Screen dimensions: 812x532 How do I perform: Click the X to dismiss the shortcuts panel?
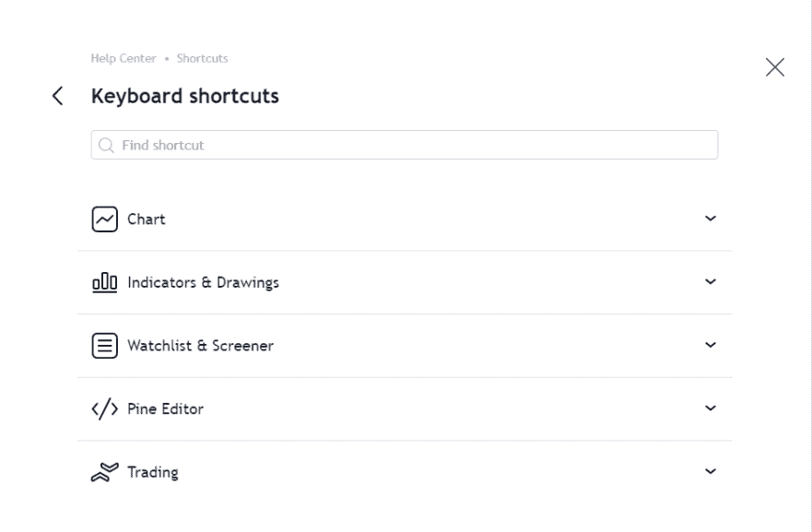point(774,65)
